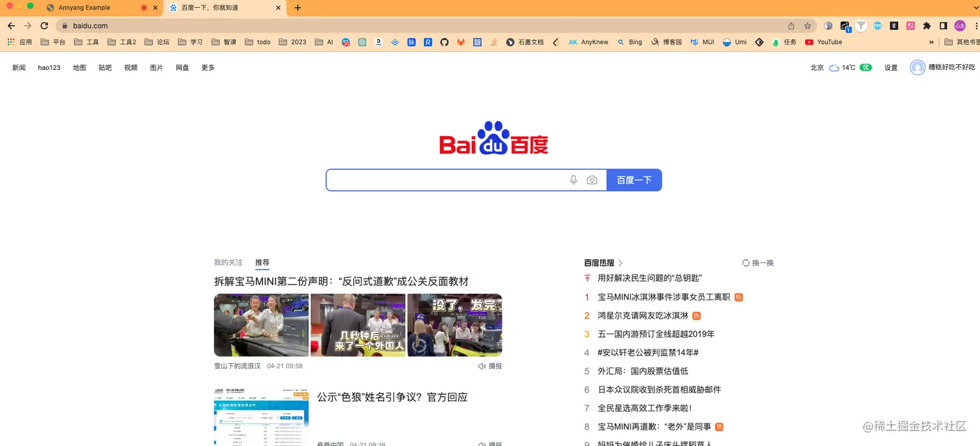Viewport: 980px width, 446px height.
Task: Switch to the 我的关注 feed tab
Action: [x=228, y=263]
